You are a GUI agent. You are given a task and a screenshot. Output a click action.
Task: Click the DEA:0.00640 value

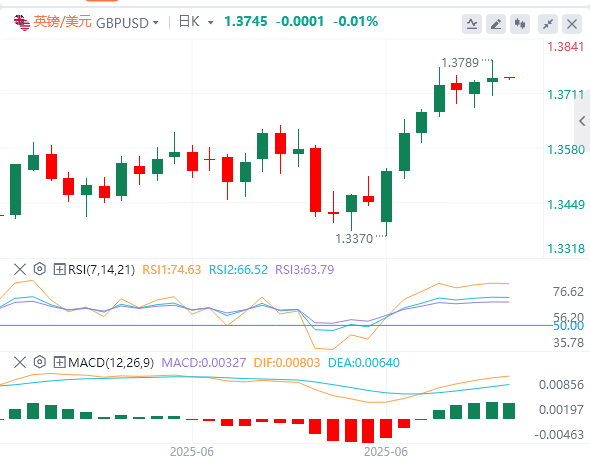364,363
